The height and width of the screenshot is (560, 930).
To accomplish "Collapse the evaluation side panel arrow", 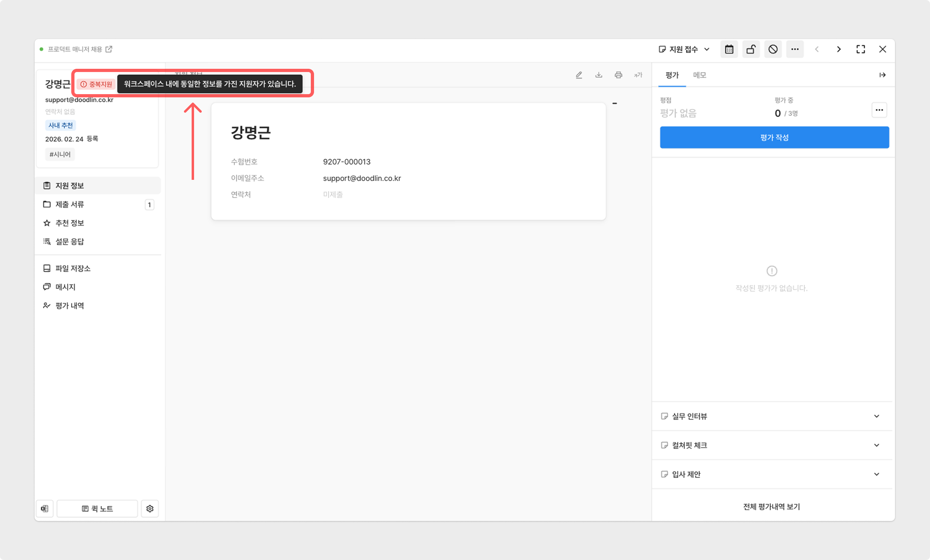I will click(882, 75).
